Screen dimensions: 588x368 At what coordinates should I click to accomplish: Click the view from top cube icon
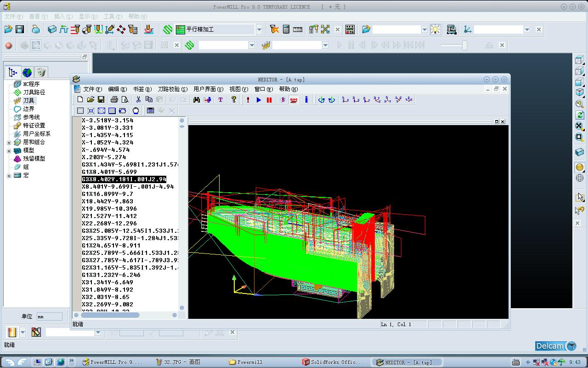[x=580, y=60]
